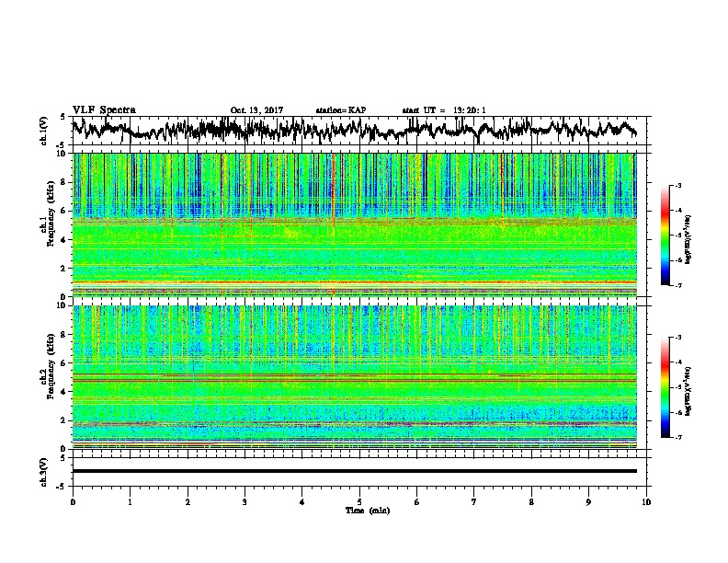Click time axis tick label "9"

588,502
